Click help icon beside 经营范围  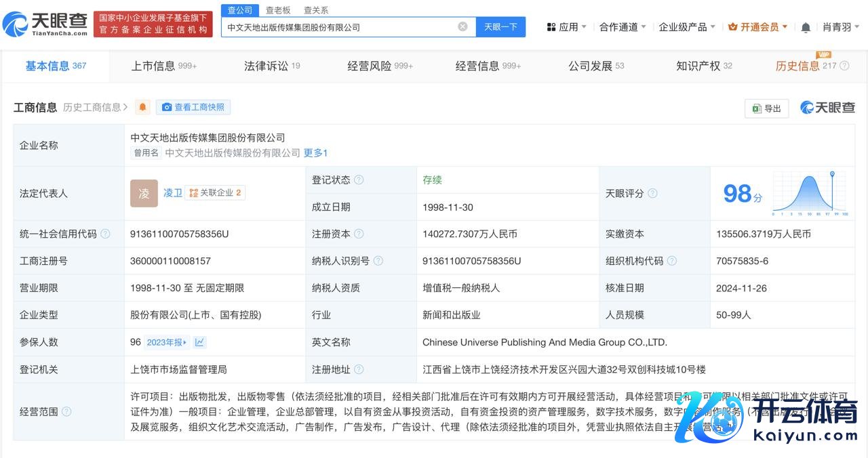(66, 411)
